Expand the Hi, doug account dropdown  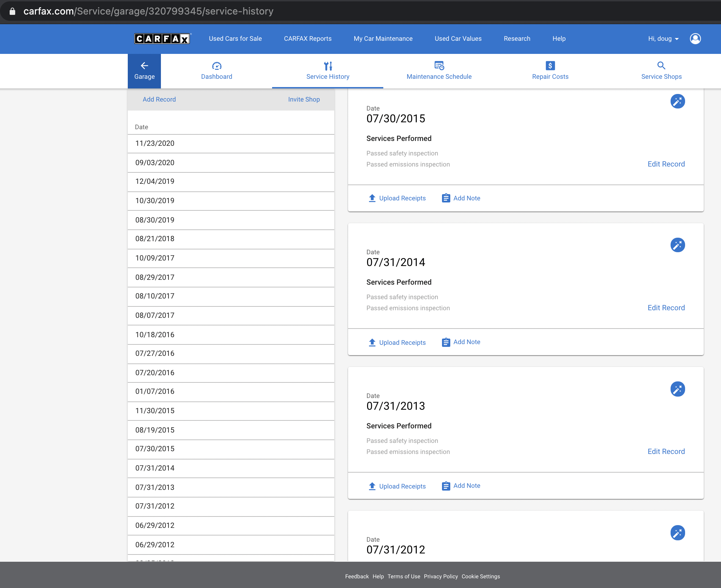(x=663, y=39)
